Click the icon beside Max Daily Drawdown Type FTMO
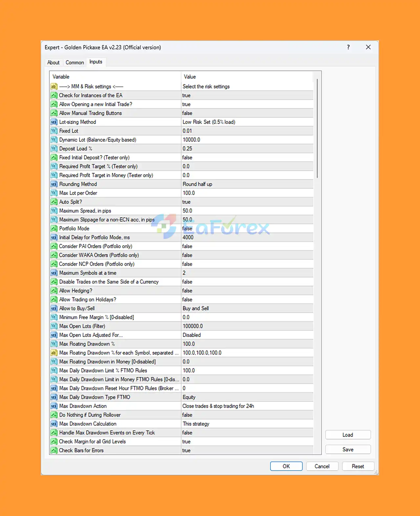 [x=54, y=397]
